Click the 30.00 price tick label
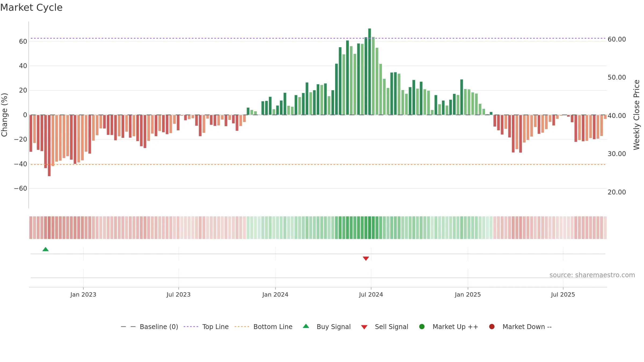 [x=617, y=154]
